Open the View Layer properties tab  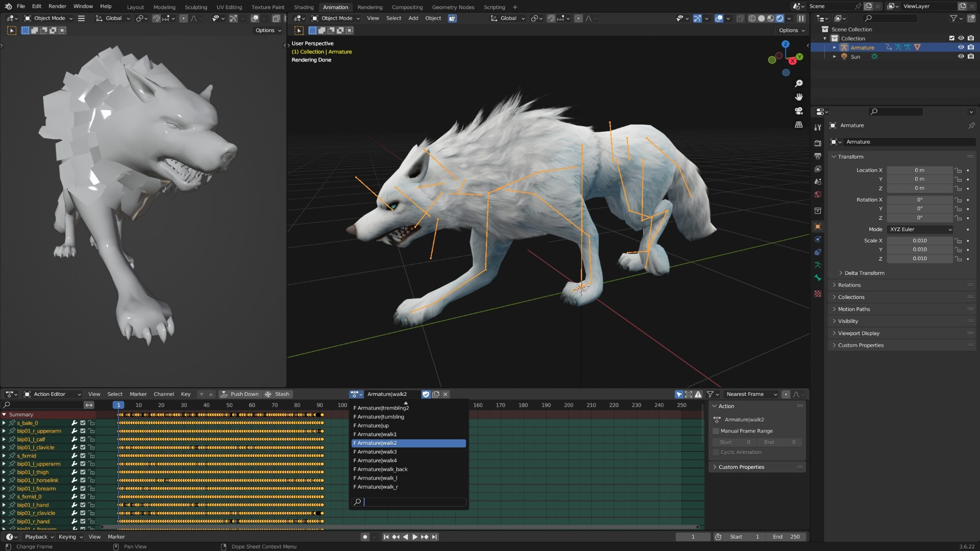click(818, 169)
